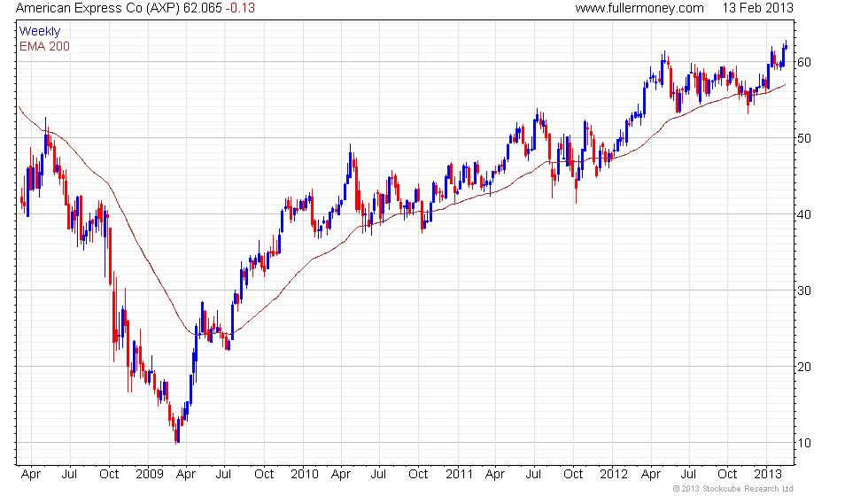
Task: Click the 40 price axis label
Action: [804, 214]
